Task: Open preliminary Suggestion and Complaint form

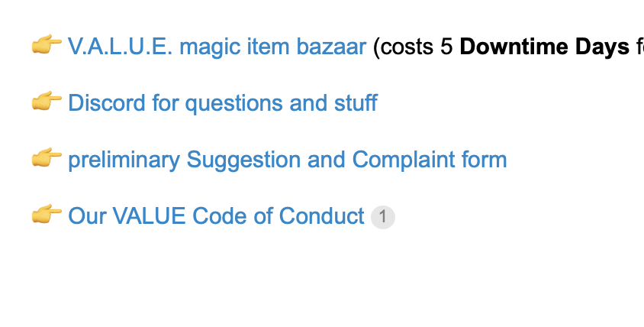Action: [287, 160]
